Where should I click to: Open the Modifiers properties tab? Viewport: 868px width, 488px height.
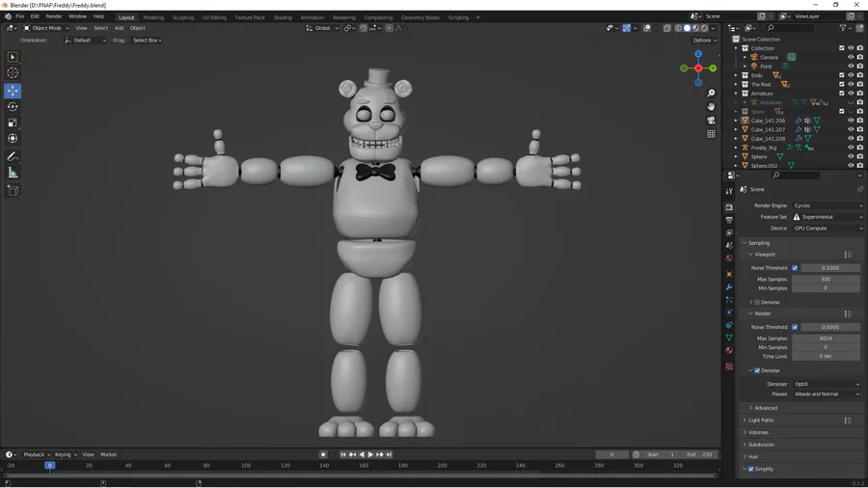pos(729,286)
